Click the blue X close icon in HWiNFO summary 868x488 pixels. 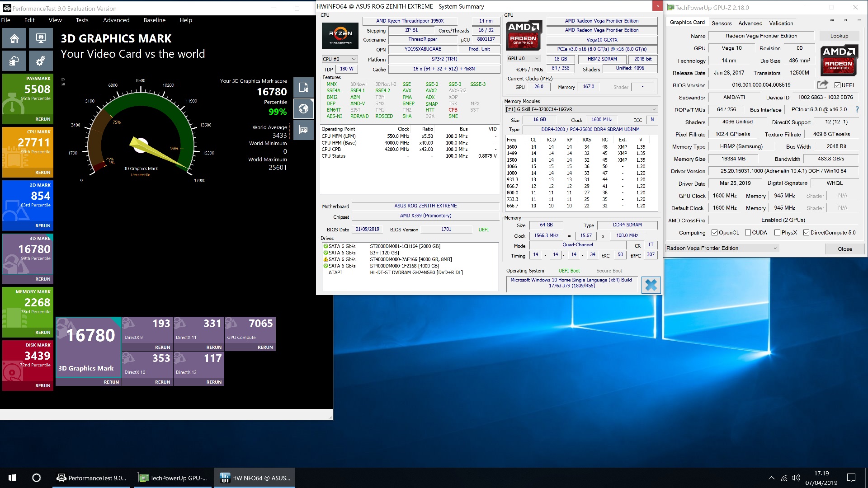[x=651, y=285]
